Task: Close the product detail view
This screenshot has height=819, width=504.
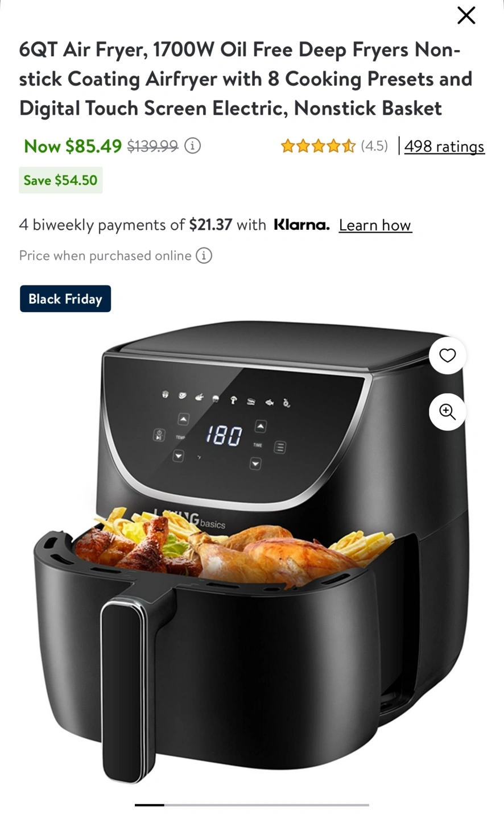Action: click(466, 15)
